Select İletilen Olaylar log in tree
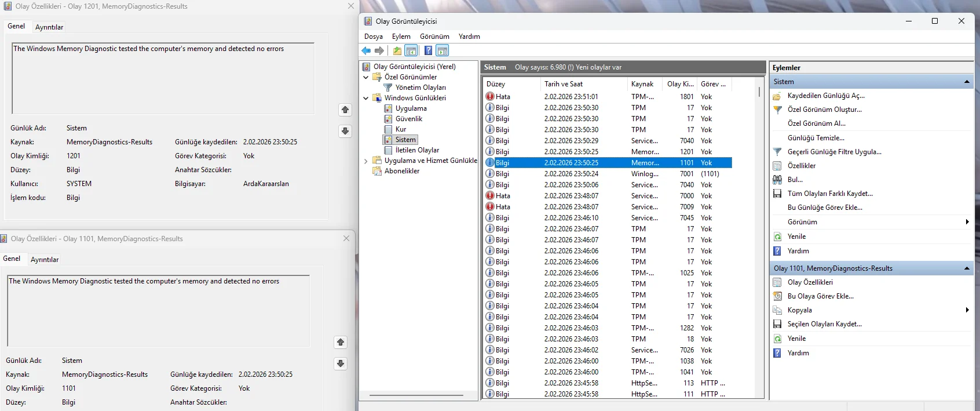The image size is (980, 411). click(417, 150)
